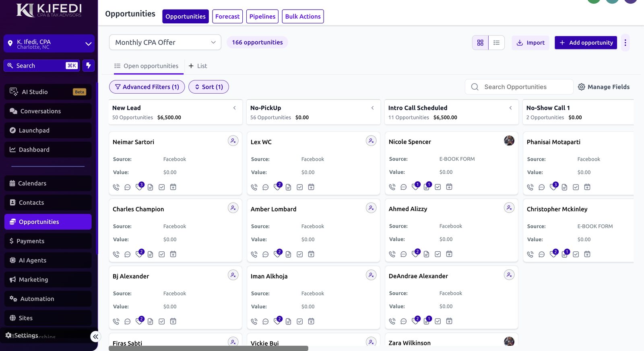This screenshot has height=351, width=644.
Task: Open Advanced Filters (1)
Action: pyautogui.click(x=147, y=87)
